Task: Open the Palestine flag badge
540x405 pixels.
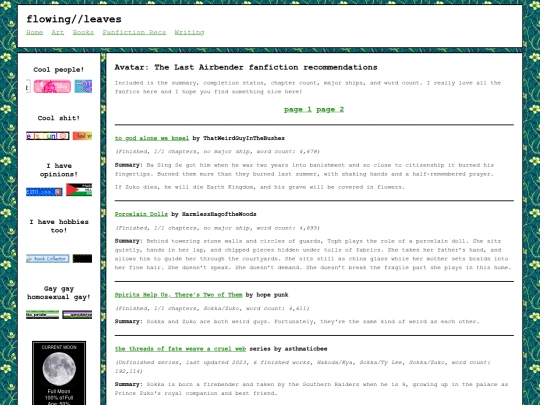Action: click(x=79, y=190)
